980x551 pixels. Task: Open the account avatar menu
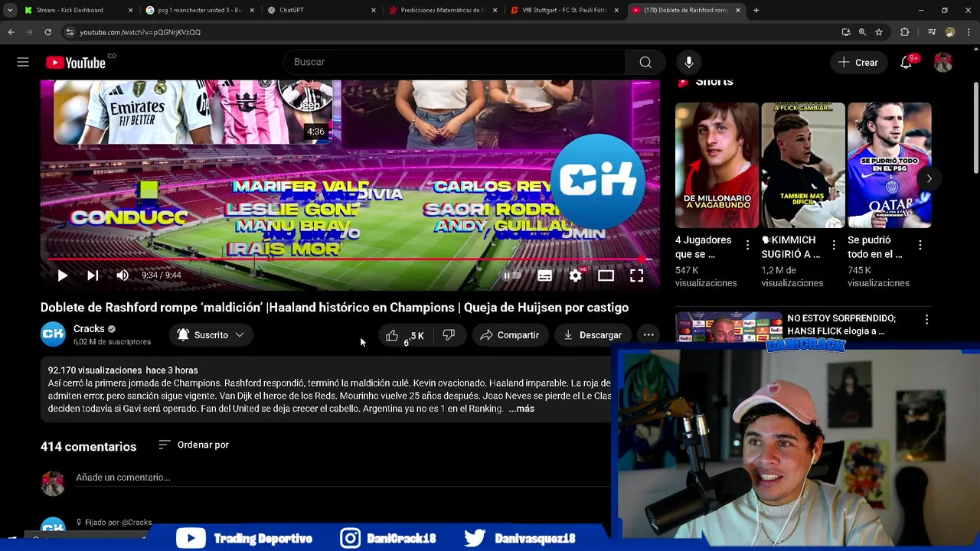coord(943,62)
